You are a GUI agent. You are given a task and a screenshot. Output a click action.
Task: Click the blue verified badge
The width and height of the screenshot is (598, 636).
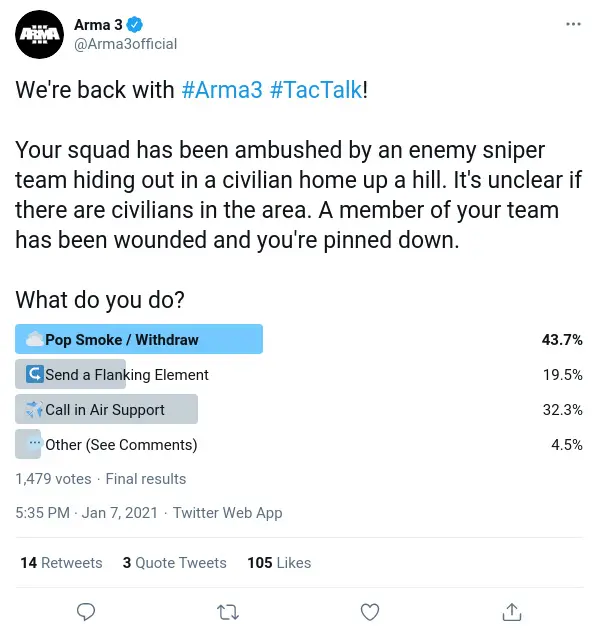click(135, 25)
